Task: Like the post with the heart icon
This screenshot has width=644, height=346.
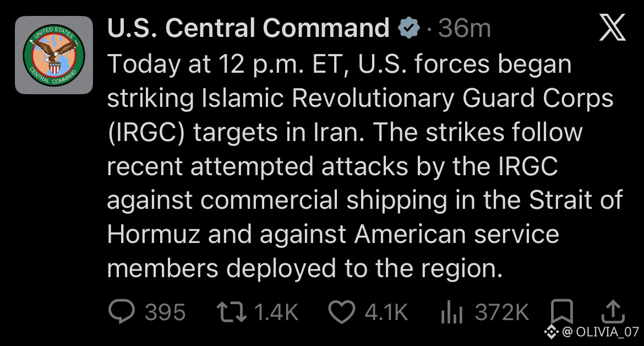Action: coord(342,312)
